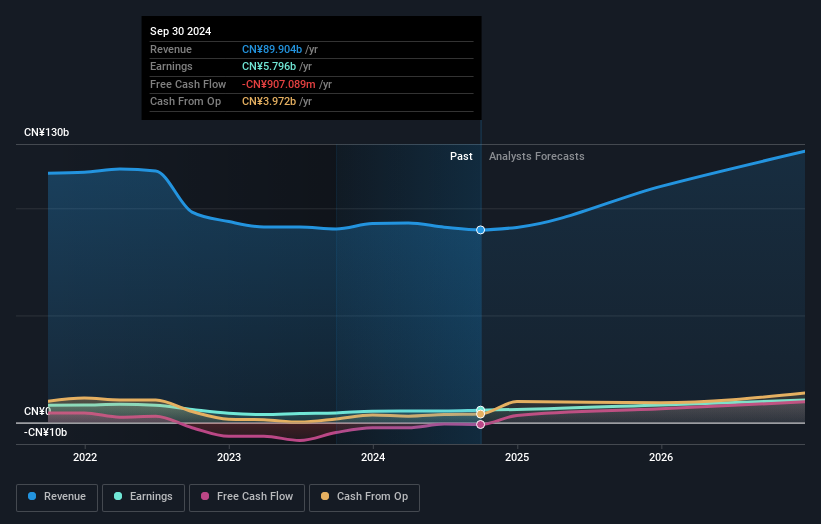821x524 pixels.
Task: Click the CN¥89.904b revenue value
Action: click(x=272, y=49)
